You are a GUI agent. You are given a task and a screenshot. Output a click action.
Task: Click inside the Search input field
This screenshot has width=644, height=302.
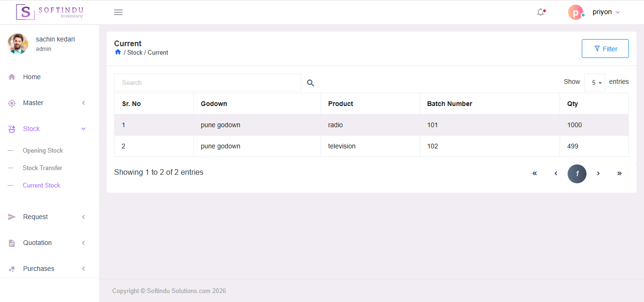pyautogui.click(x=207, y=82)
